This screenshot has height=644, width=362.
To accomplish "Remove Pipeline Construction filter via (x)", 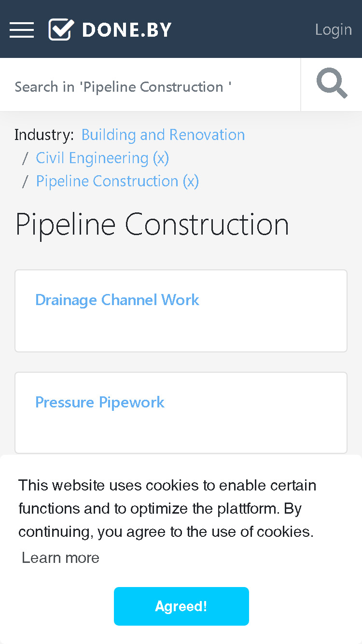I will click(191, 181).
